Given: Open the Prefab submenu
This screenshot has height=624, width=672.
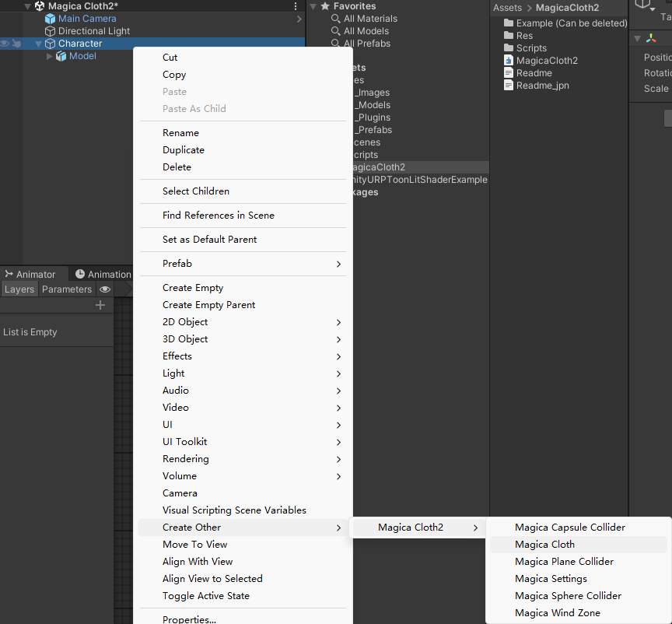Looking at the screenshot, I should click(243, 264).
